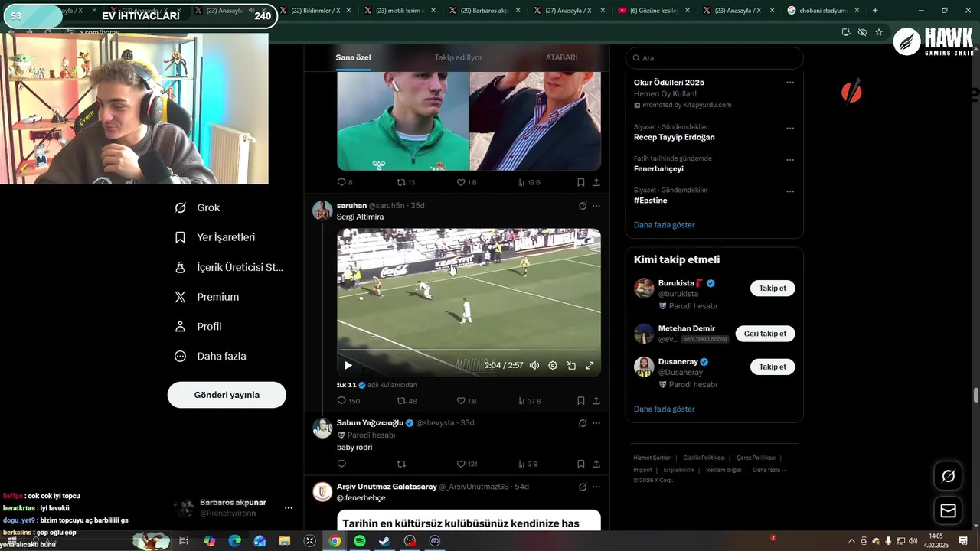Share the baby rodri tweet
The width and height of the screenshot is (980, 551).
coord(596,464)
